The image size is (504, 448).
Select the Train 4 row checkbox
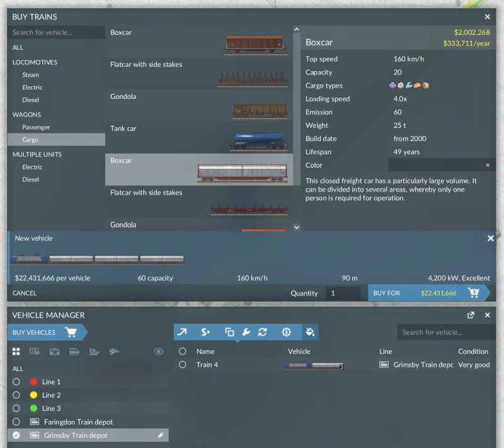pos(183,365)
